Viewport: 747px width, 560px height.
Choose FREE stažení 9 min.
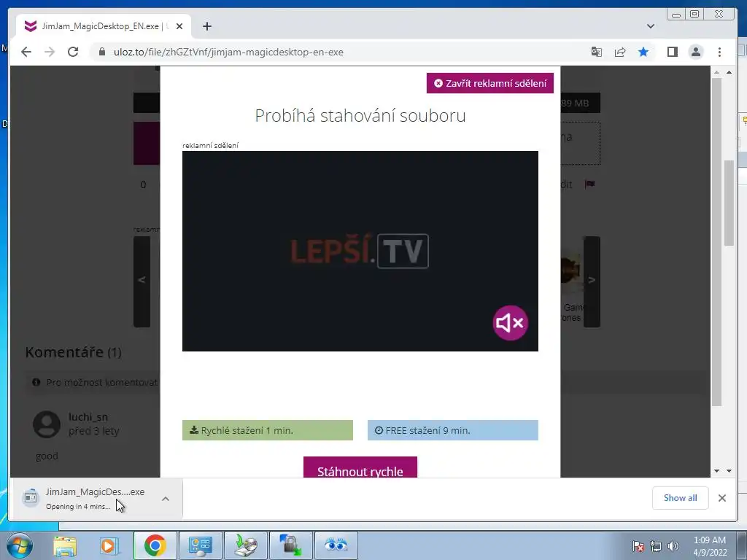(x=452, y=430)
